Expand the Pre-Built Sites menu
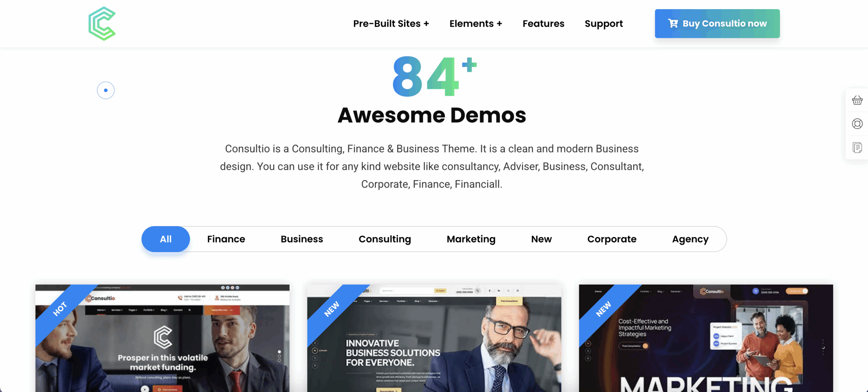The width and height of the screenshot is (868, 392). [x=391, y=24]
